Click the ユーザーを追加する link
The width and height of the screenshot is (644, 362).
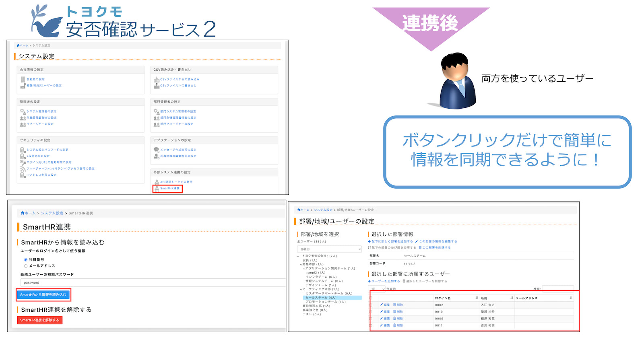[384, 281]
